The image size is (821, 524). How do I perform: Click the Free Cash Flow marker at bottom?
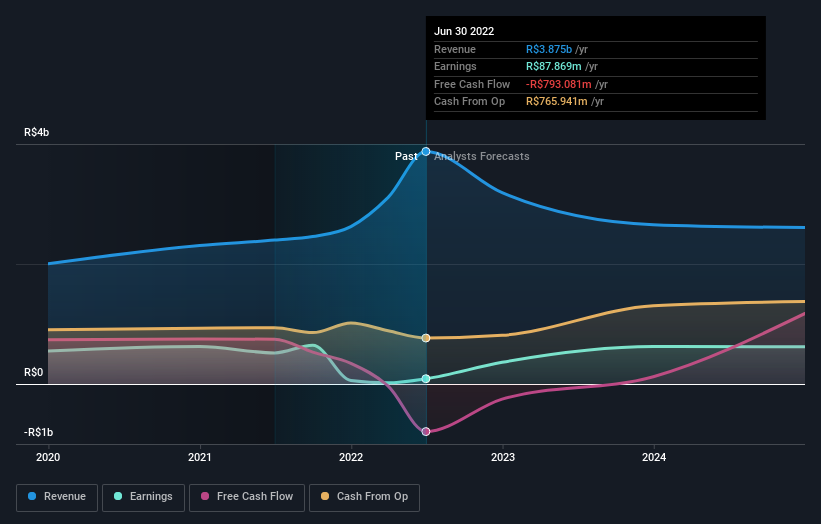426,431
